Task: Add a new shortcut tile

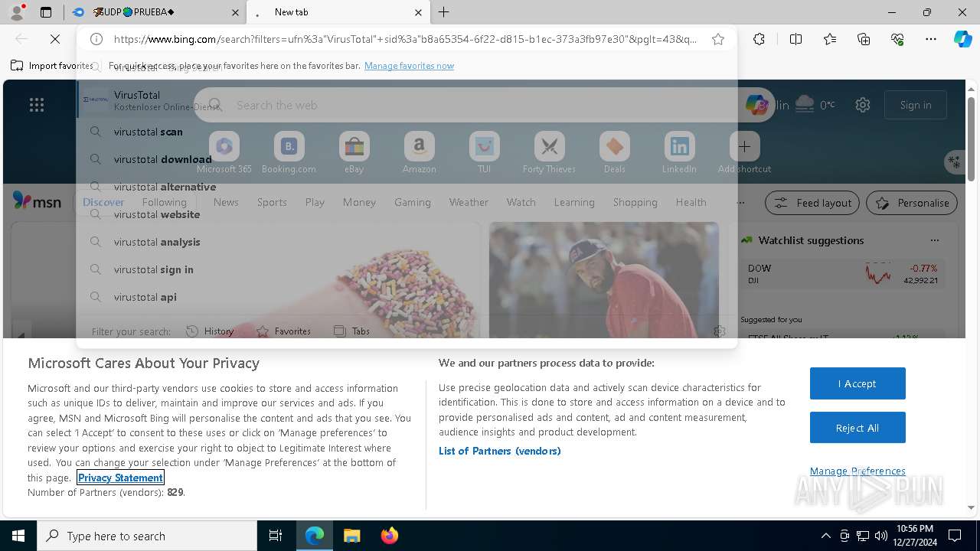Action: [x=744, y=152]
